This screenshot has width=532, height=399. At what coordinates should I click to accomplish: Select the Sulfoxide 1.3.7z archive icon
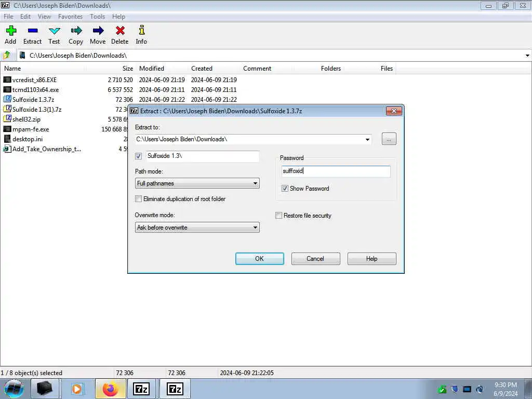click(7, 99)
